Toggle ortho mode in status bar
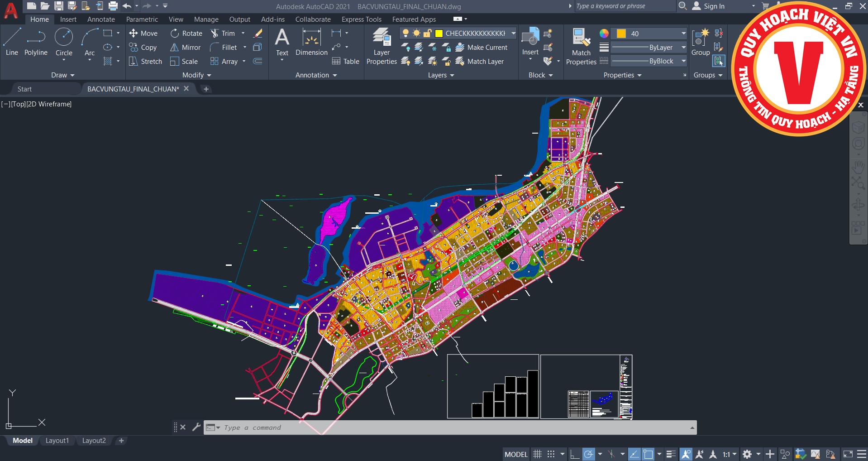 pos(575,454)
